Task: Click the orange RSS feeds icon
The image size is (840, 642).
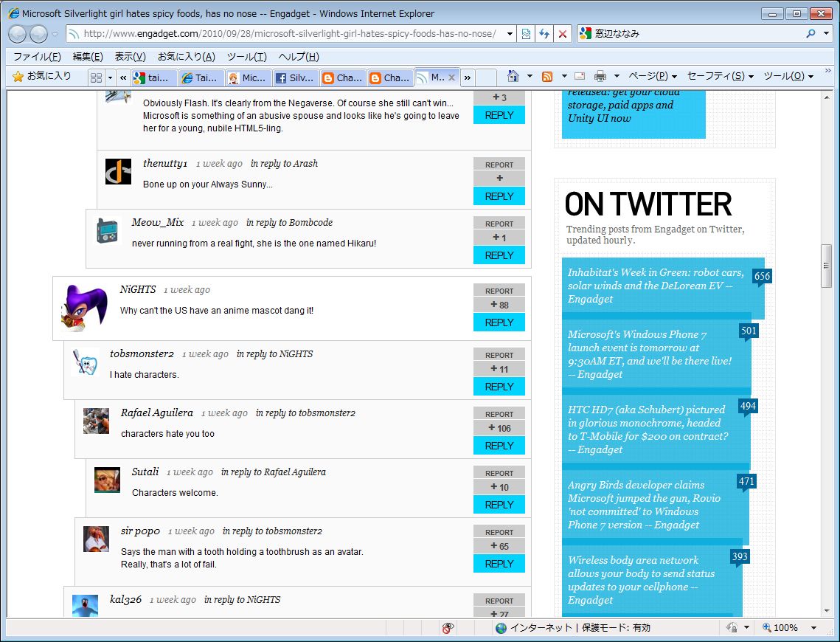Action: [x=547, y=77]
